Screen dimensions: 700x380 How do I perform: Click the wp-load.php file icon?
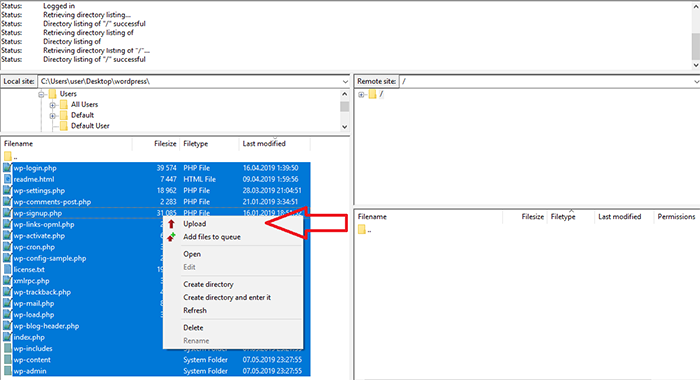pyautogui.click(x=7, y=314)
